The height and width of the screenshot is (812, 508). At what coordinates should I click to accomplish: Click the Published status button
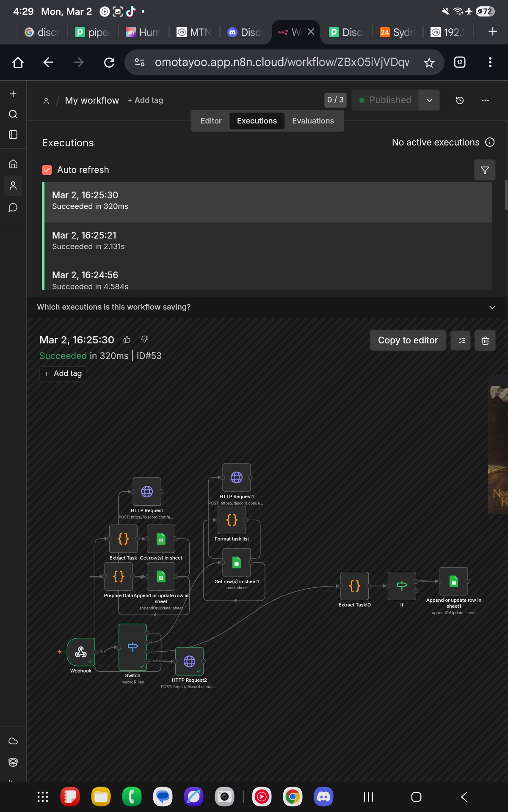[x=385, y=100]
